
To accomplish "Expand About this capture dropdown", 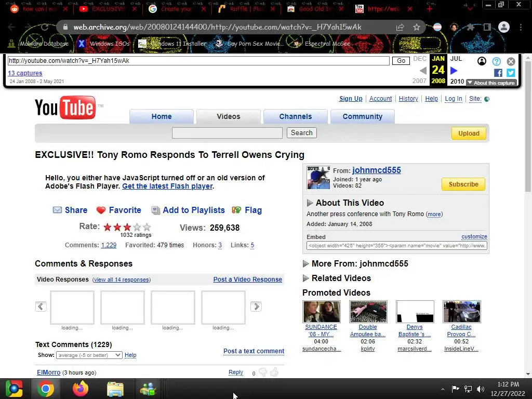I will tap(491, 83).
